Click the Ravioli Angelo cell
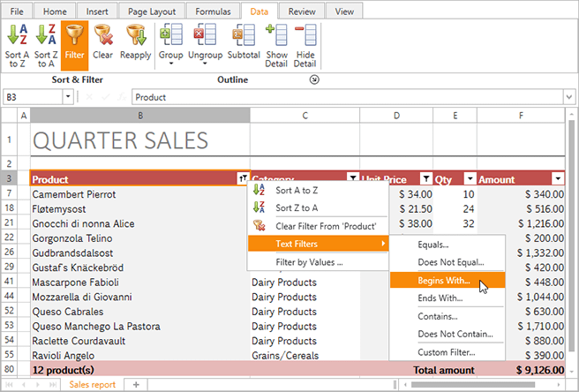Screen dimensions: 579x392 click(x=140, y=356)
